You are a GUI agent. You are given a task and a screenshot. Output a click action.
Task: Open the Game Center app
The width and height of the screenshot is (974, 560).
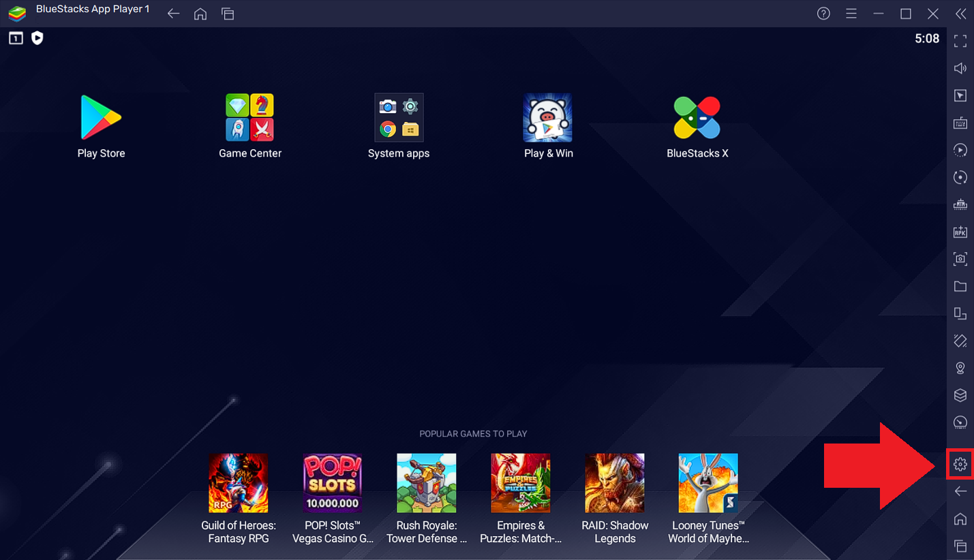pyautogui.click(x=249, y=118)
